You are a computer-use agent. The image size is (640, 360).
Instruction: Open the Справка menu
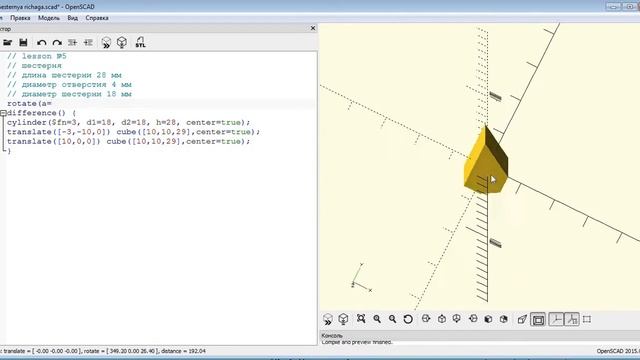click(x=97, y=18)
